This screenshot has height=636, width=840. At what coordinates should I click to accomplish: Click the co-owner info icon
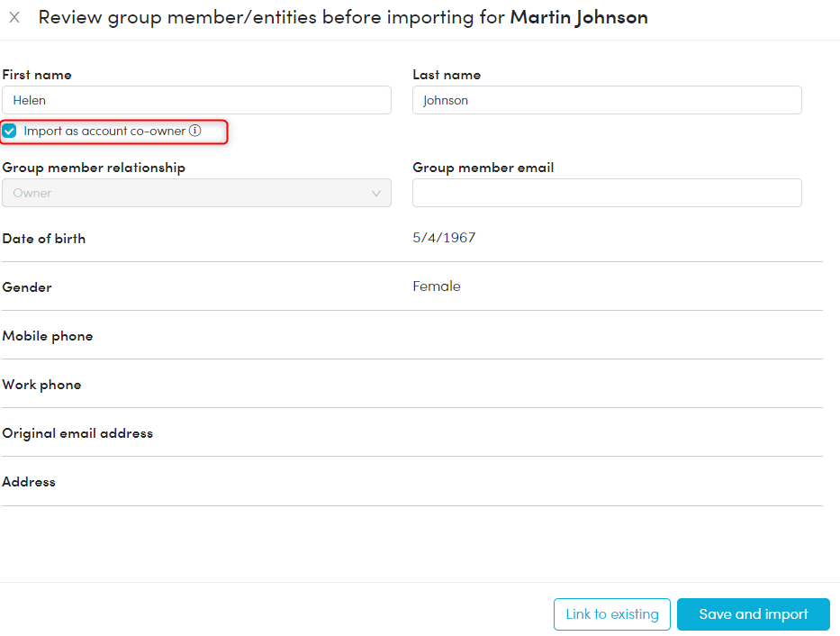(x=194, y=131)
